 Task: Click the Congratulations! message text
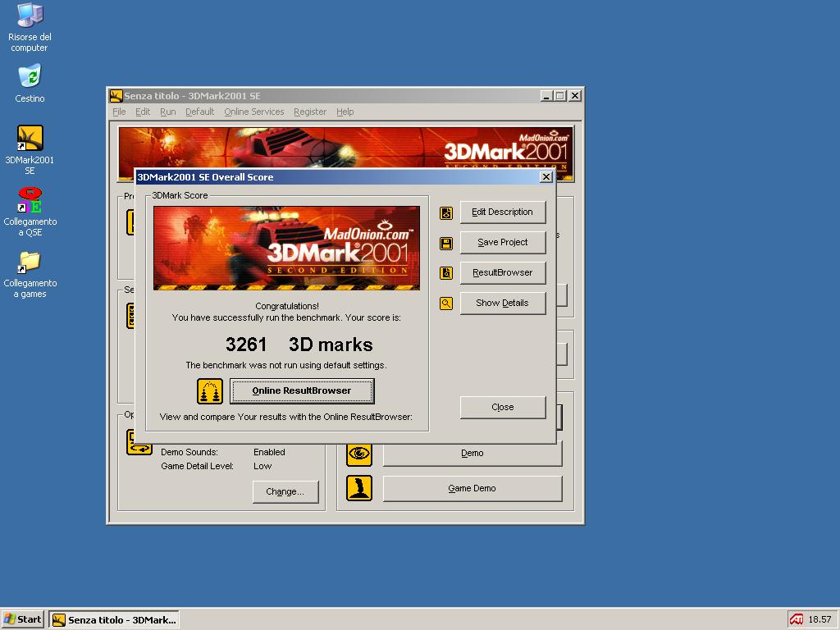coord(287,306)
